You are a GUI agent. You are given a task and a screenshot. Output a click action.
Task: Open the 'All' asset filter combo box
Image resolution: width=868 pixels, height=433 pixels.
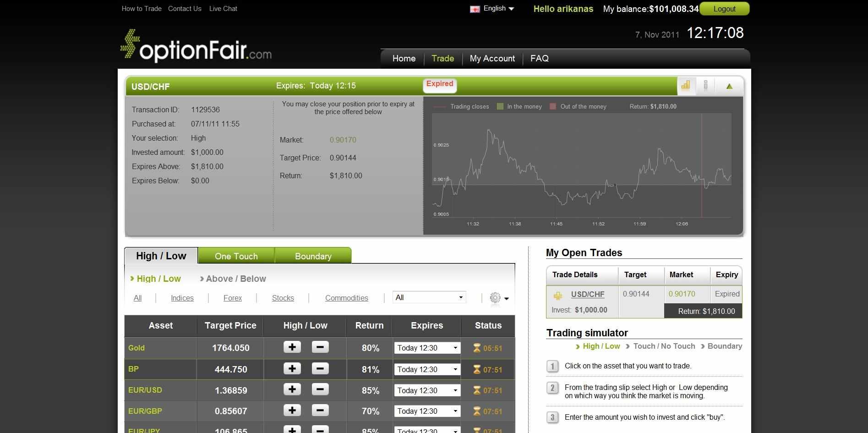click(428, 297)
